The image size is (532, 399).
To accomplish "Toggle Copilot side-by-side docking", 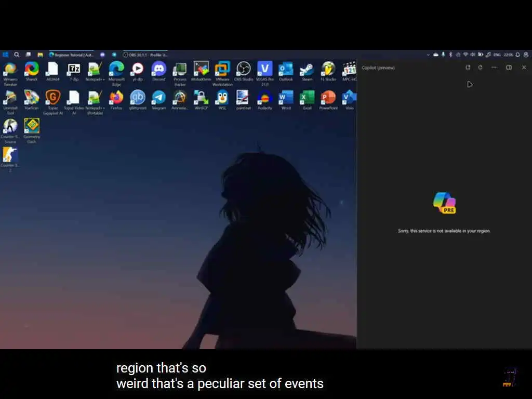I will tap(509, 68).
